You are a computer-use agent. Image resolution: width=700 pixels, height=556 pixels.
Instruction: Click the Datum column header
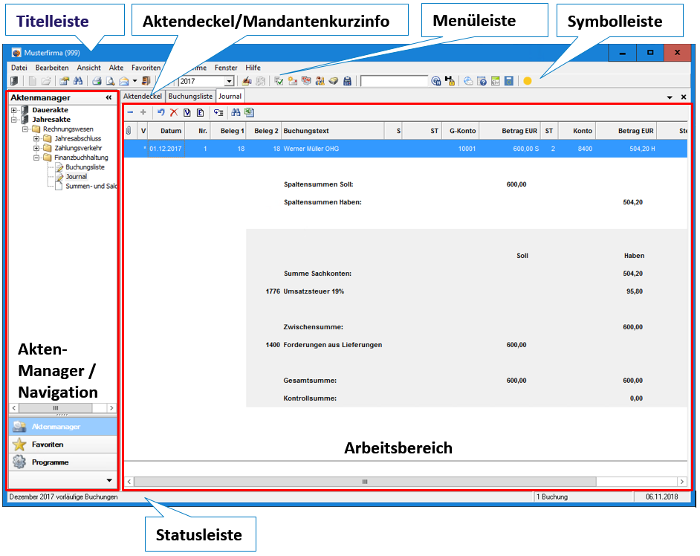tap(166, 131)
